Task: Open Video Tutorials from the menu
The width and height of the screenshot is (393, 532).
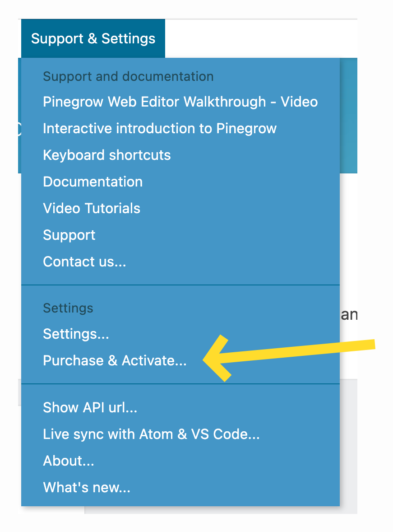Action: click(91, 209)
